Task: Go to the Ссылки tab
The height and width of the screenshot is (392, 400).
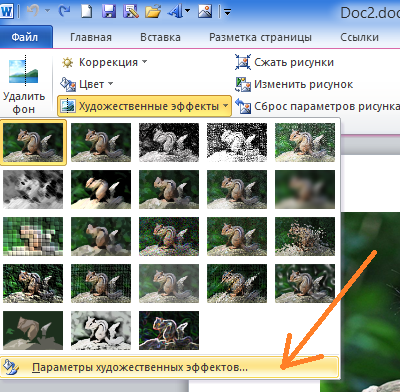Action: 359,37
